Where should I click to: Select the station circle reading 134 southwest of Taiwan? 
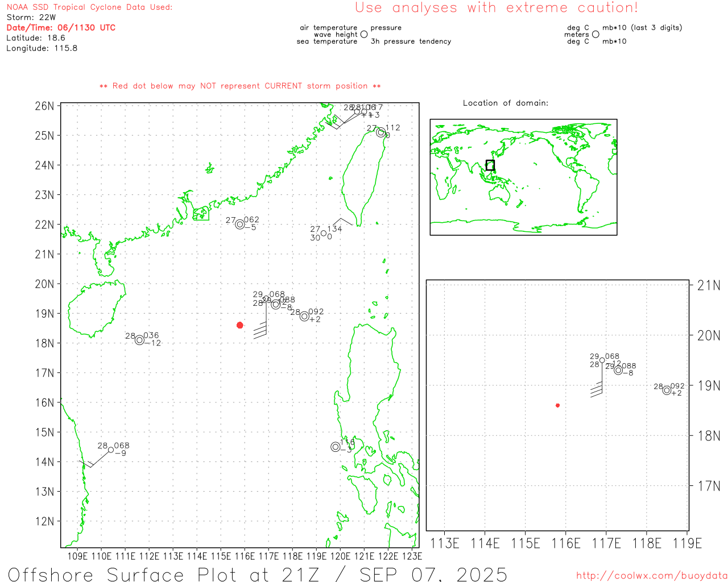(324, 233)
